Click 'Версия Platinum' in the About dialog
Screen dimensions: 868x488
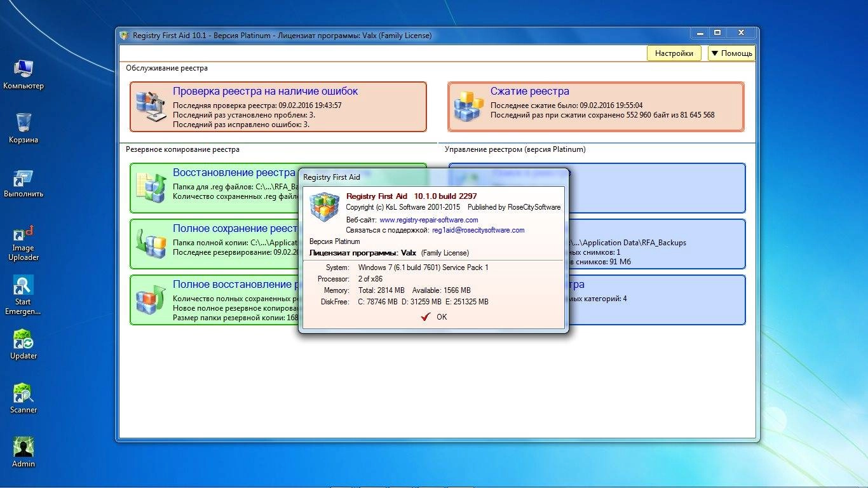[334, 241]
